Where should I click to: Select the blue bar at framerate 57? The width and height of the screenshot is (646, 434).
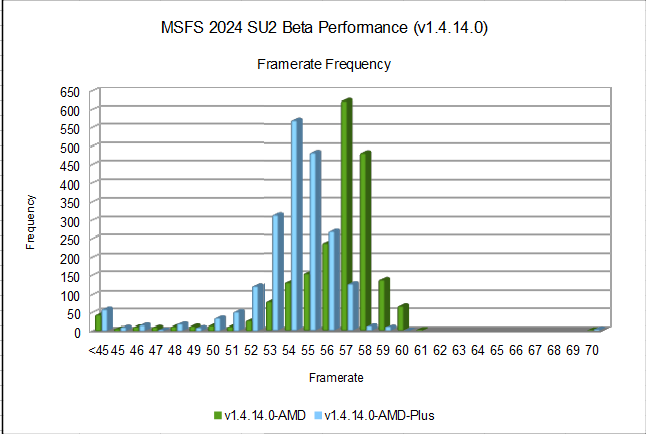pos(353,306)
